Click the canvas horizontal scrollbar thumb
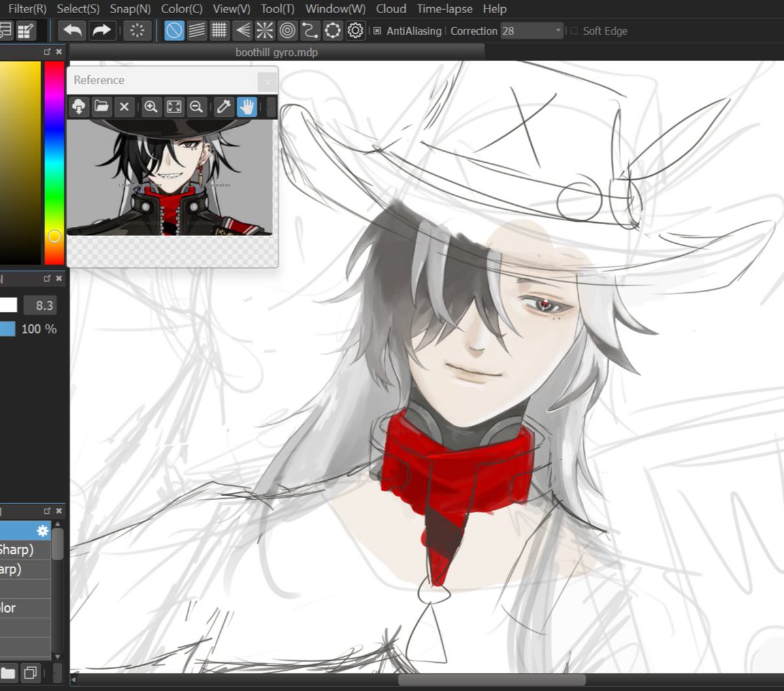The image size is (784, 691). [x=491, y=680]
